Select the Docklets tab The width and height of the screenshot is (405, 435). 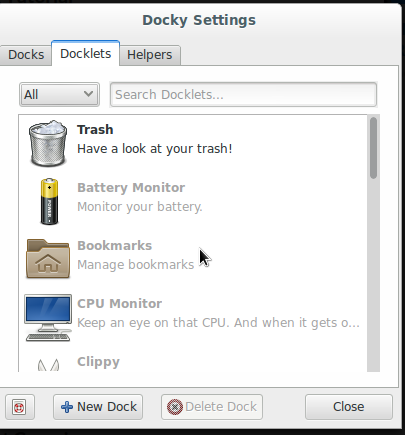click(86, 53)
